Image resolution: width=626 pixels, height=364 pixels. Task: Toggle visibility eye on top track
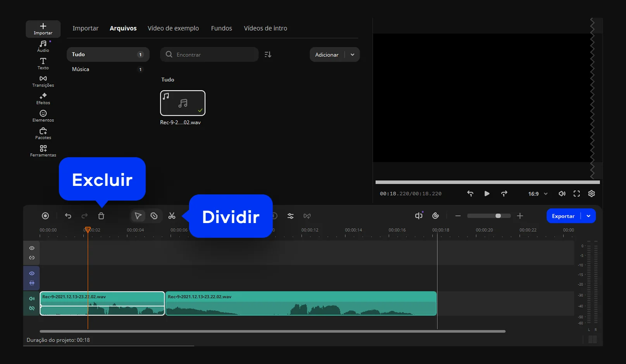point(32,248)
